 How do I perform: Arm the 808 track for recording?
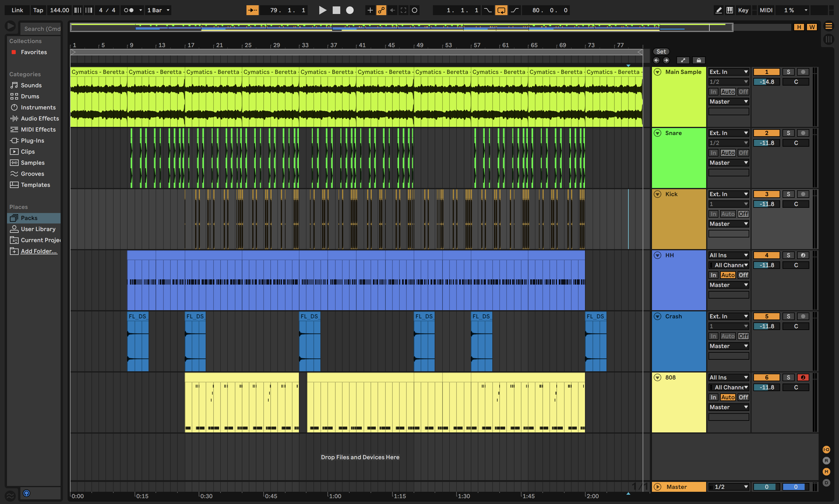point(803,377)
